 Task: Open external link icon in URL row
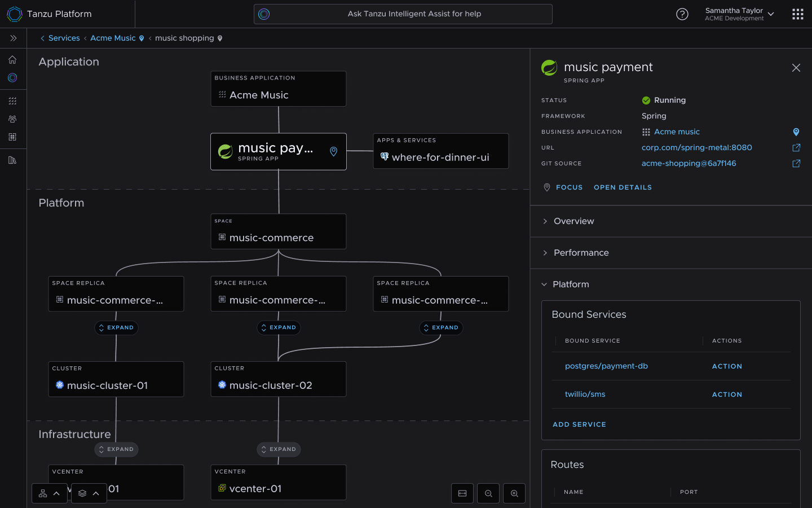click(796, 148)
